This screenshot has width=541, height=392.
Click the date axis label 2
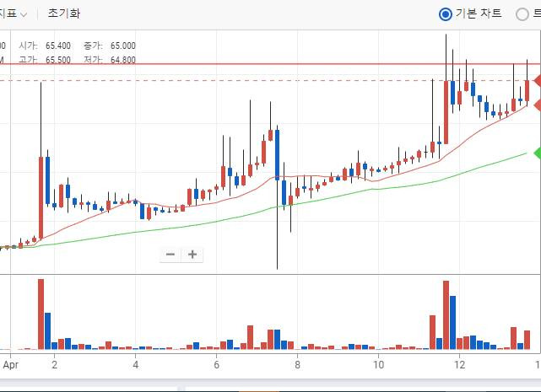tap(54, 365)
